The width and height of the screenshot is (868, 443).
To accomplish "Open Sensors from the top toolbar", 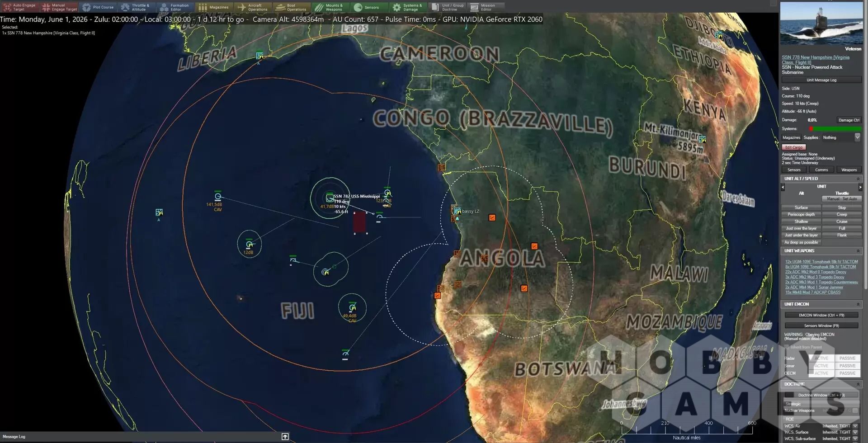I will [x=369, y=7].
